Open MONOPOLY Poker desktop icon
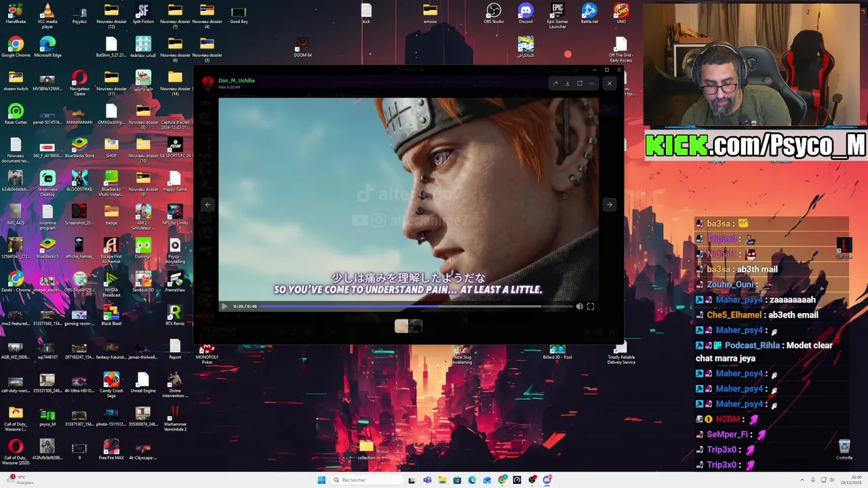The height and width of the screenshot is (488, 868). [207, 352]
